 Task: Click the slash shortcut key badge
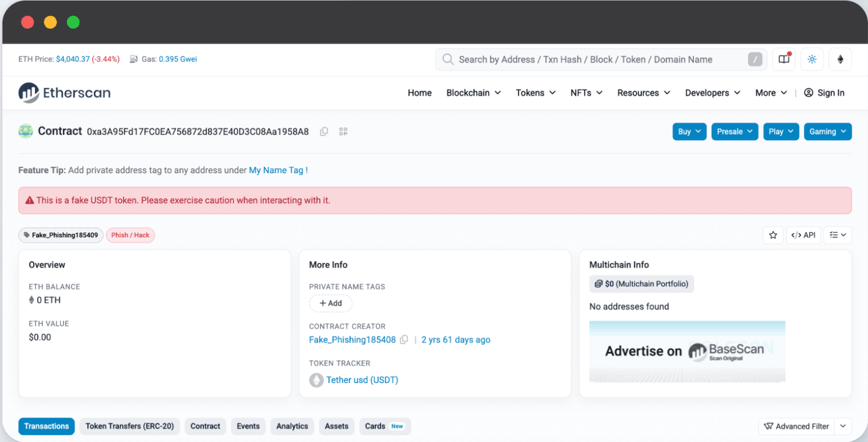[x=755, y=59]
